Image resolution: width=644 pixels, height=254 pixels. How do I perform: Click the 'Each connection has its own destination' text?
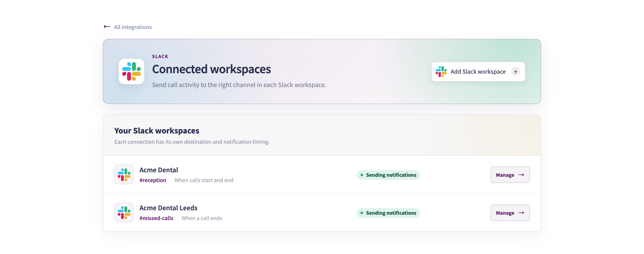[x=192, y=142]
